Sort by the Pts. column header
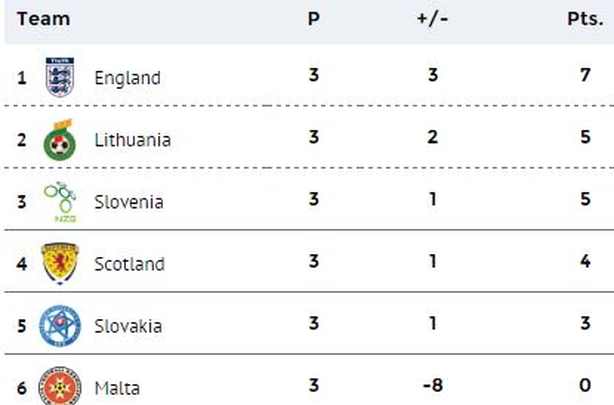The image size is (614, 405). [x=585, y=19]
